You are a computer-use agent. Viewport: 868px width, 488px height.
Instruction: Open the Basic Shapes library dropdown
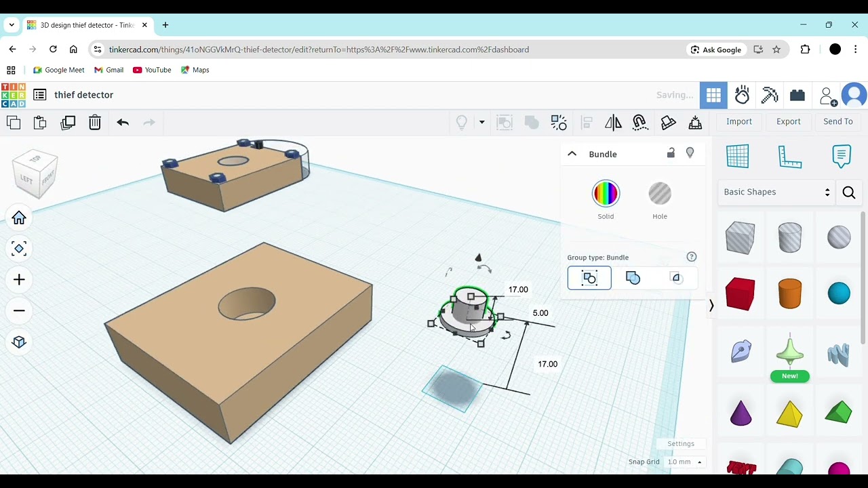tap(776, 192)
